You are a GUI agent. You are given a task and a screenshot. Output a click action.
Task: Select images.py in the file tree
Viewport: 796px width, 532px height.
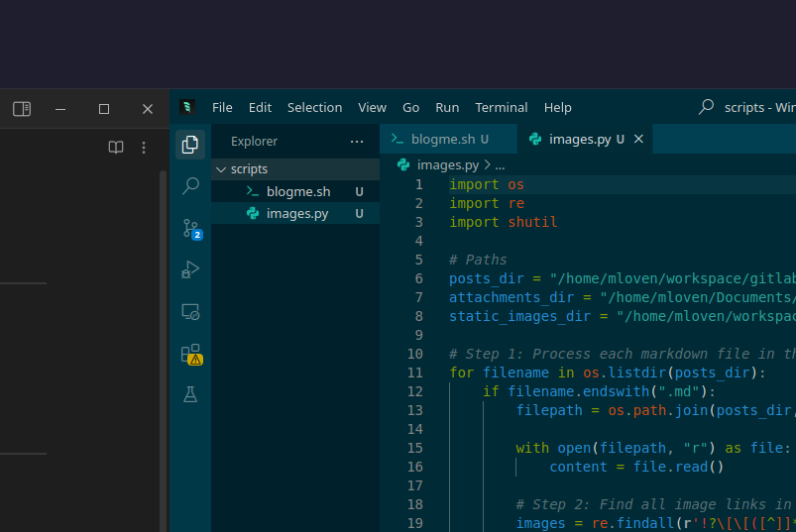[x=296, y=214]
